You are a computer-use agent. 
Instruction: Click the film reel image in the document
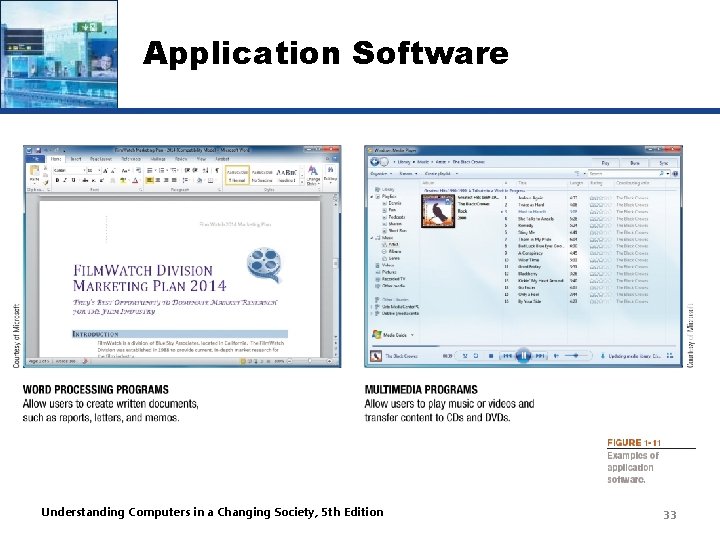coord(264,265)
